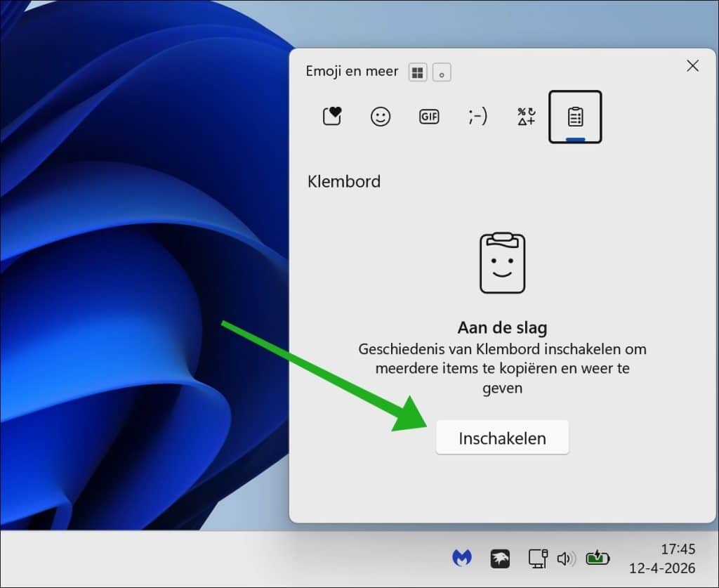This screenshot has height=588, width=719.
Task: Click the volume speaker icon
Action: pos(565,558)
